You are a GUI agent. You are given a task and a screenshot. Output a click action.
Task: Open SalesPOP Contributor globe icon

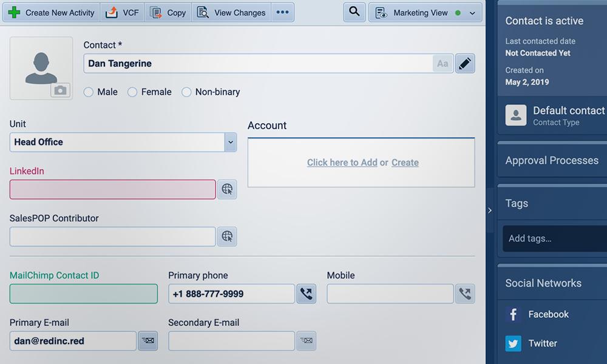(x=227, y=237)
